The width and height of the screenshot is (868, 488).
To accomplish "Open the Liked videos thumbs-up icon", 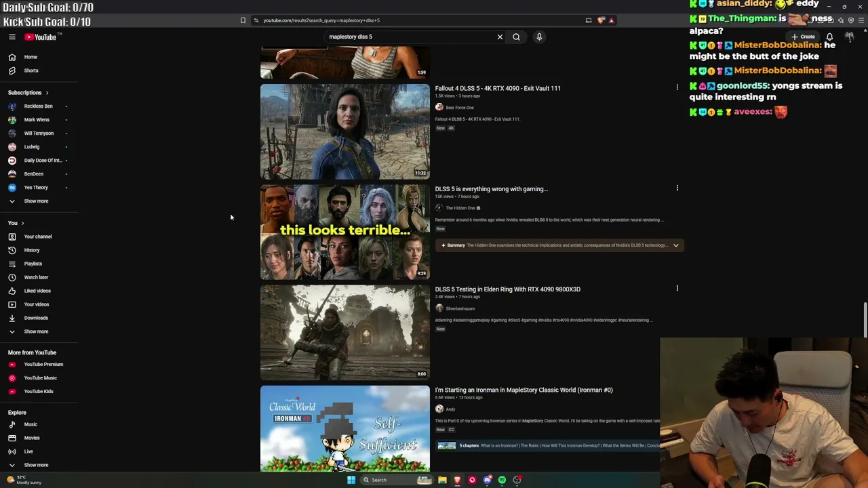I will (x=12, y=291).
